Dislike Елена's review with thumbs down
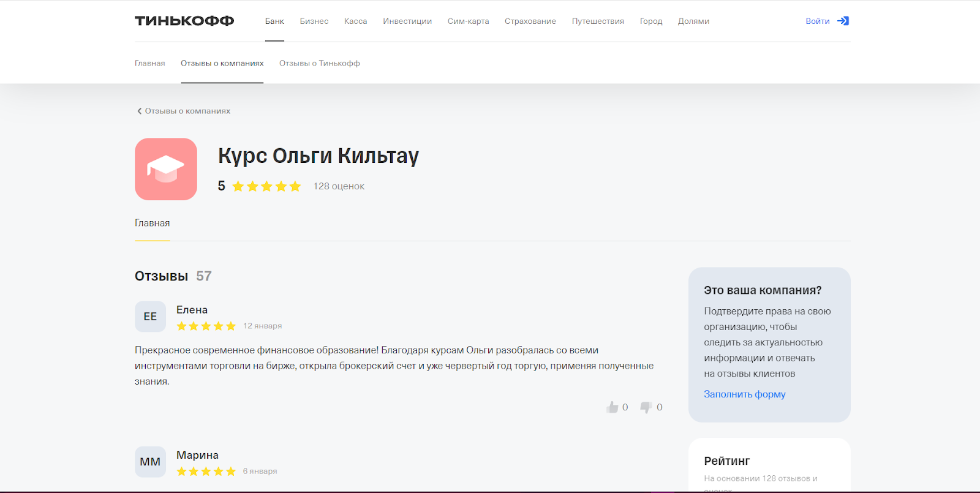The image size is (980, 493). tap(646, 407)
